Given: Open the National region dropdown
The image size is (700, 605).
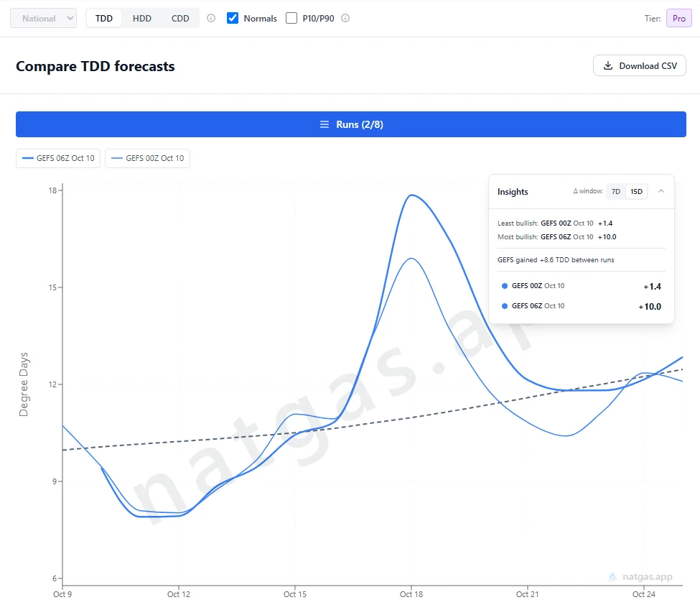Looking at the screenshot, I should pos(43,18).
